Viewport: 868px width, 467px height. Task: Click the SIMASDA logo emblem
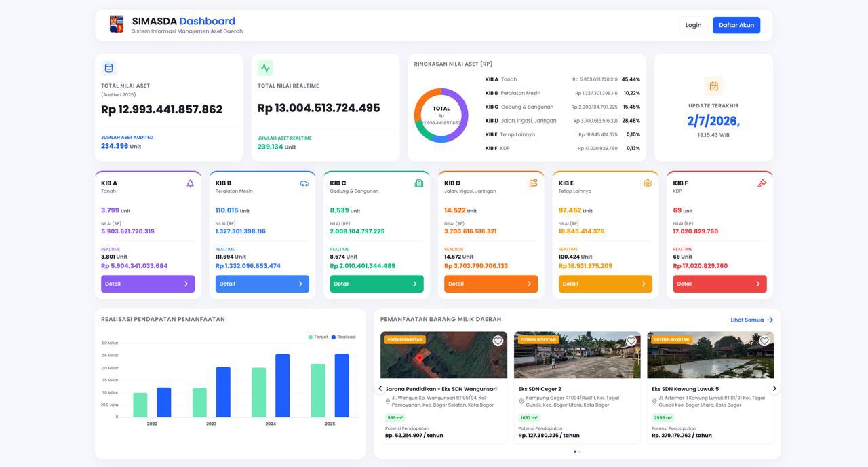pos(117,24)
